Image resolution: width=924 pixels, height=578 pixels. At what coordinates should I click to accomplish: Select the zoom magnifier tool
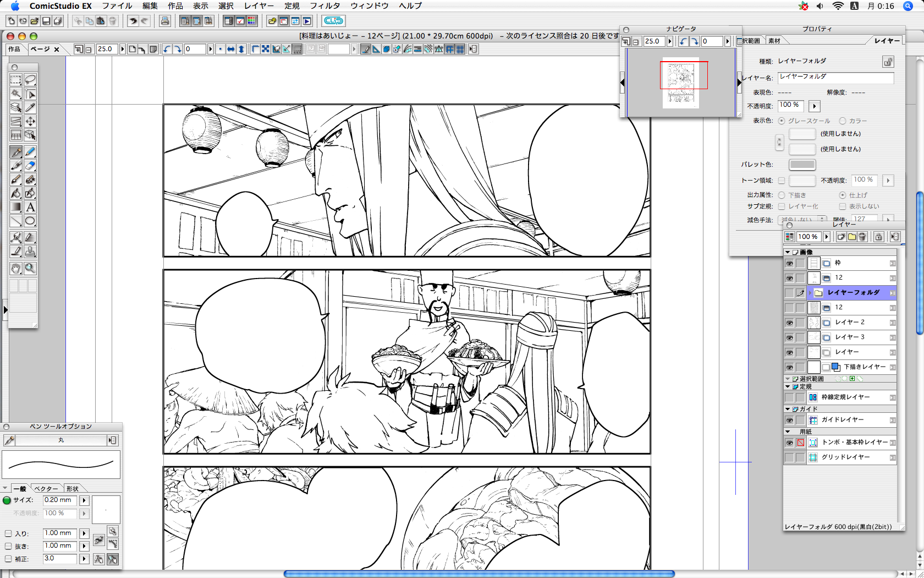(30, 268)
